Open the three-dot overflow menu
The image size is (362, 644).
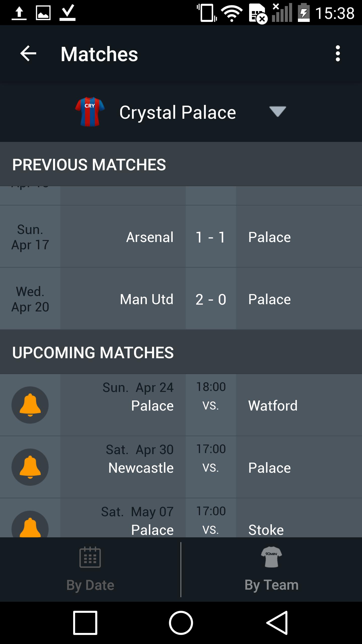click(338, 53)
